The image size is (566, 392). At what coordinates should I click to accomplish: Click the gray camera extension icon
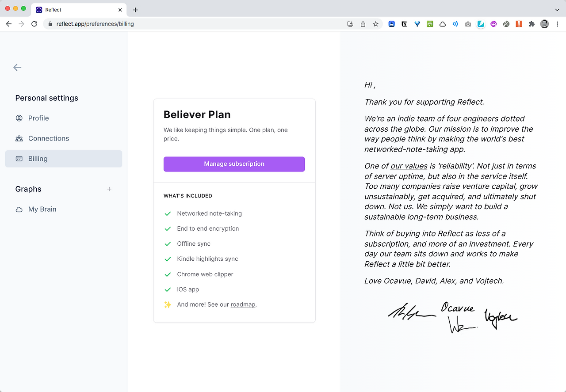[468, 24]
